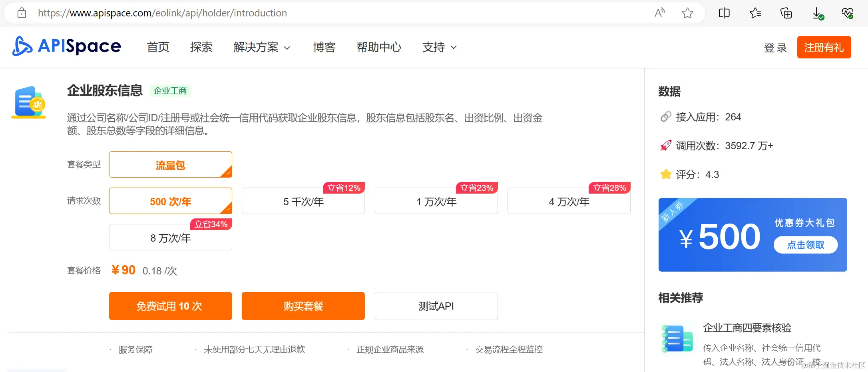Screen dimensions: 868x372
Task: Open the 博客 navigation item
Action: point(325,47)
